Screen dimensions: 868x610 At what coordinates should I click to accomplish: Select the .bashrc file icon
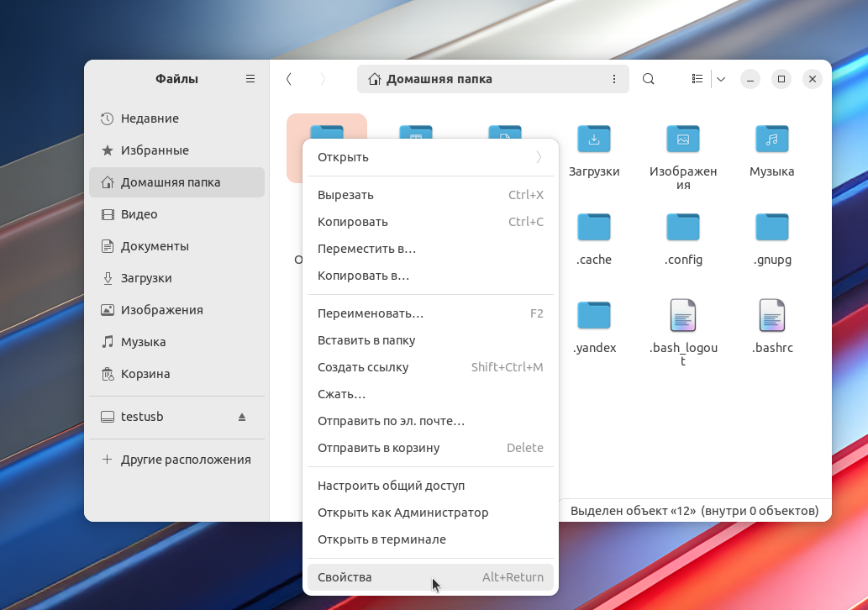click(x=771, y=317)
